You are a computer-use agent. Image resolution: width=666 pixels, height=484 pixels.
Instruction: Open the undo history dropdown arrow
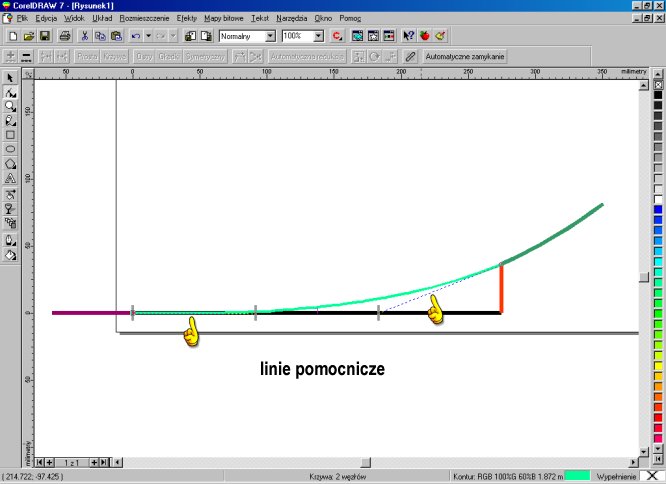coord(148,35)
